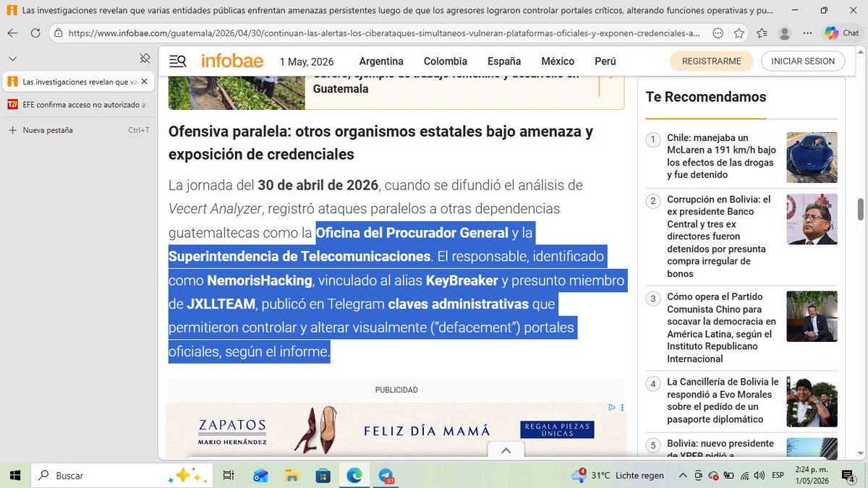Open the notification center icon
Screen dimensions: 868x488
[848, 475]
